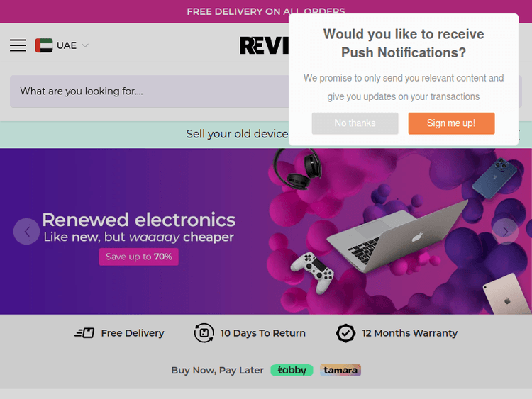Click the REVI logo
This screenshot has width=532, height=399.
point(264,45)
